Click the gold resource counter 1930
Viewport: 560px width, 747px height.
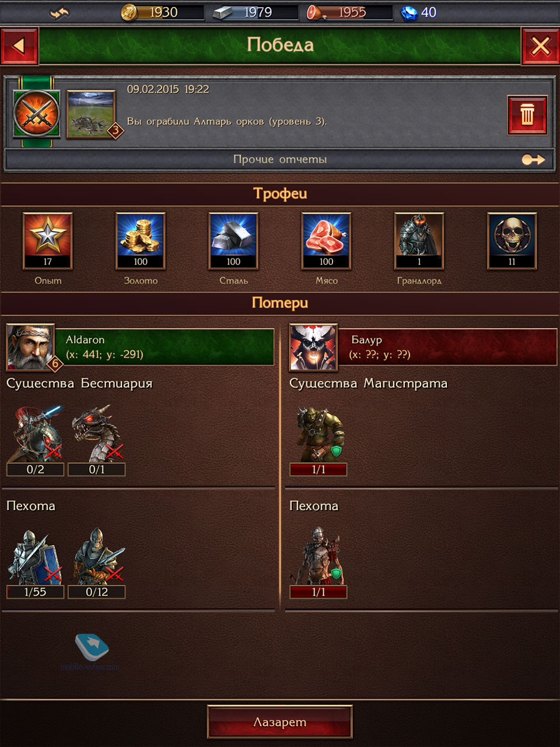(162, 12)
